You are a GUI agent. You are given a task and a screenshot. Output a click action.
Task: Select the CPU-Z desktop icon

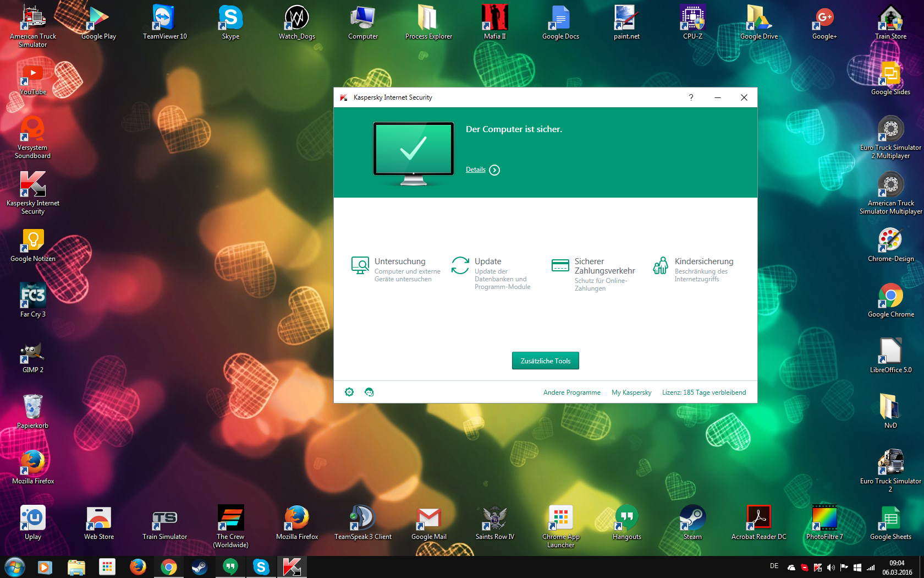[693, 22]
